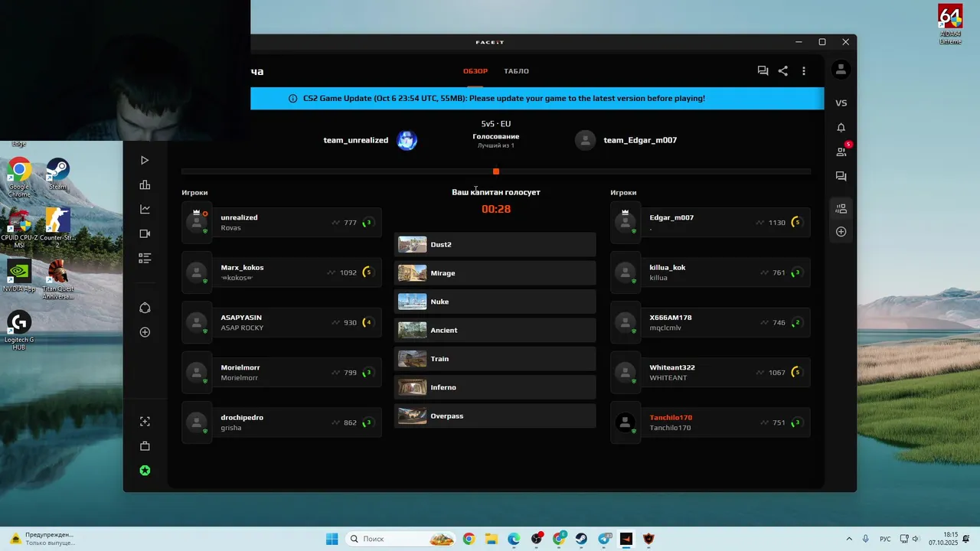Image resolution: width=980 pixels, height=551 pixels.
Task: Select the Ancient map
Action: coord(495,331)
